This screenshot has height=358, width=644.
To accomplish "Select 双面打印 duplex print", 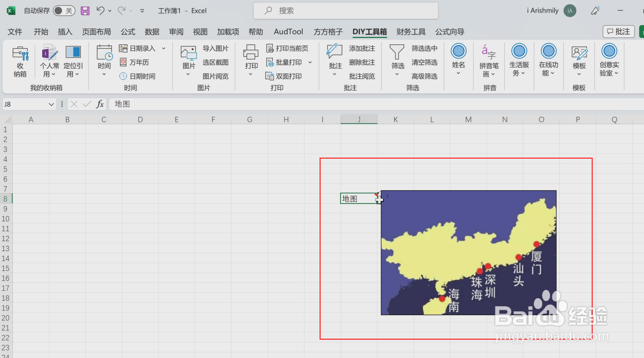I will pyautogui.click(x=284, y=76).
